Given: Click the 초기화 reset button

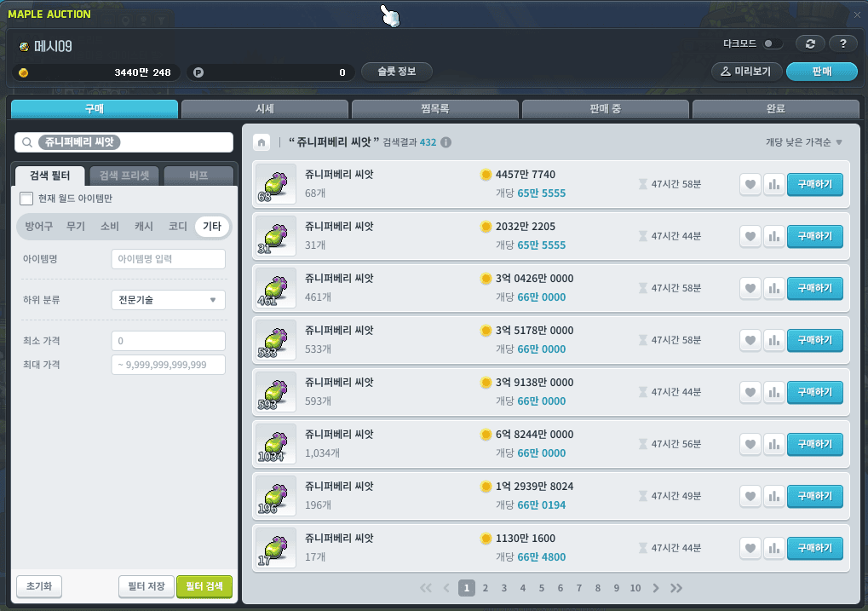Looking at the screenshot, I should tap(38, 586).
